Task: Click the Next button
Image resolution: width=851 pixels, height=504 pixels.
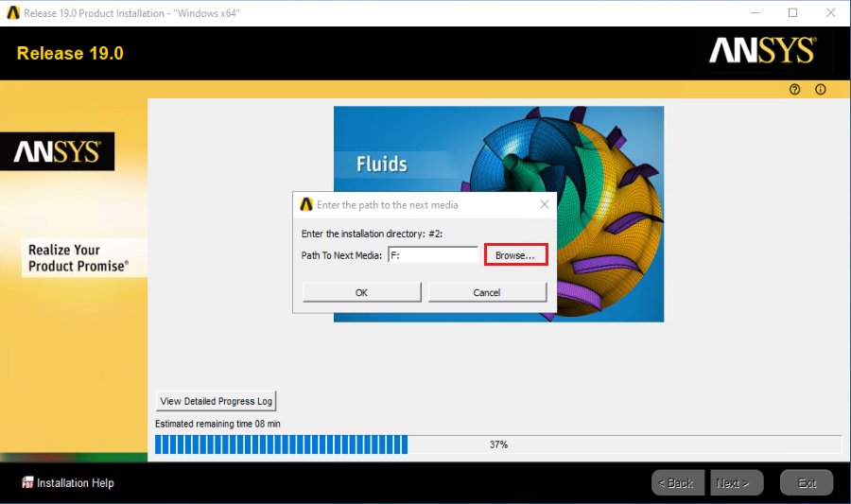Action: [x=735, y=483]
